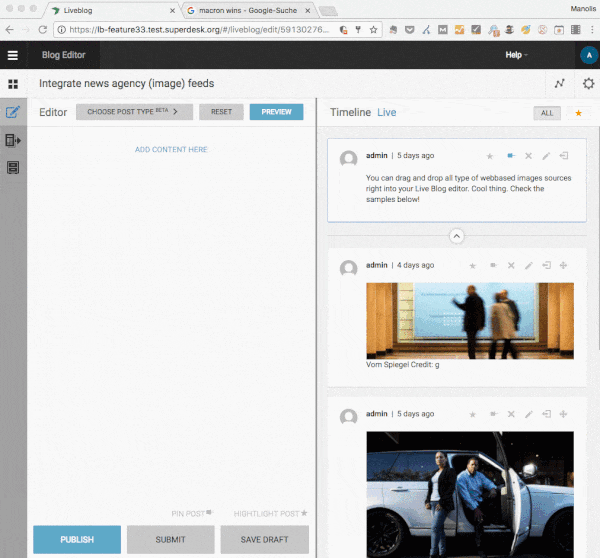Collapse pinned post section chevron
This screenshot has height=558, width=600.
(x=457, y=236)
